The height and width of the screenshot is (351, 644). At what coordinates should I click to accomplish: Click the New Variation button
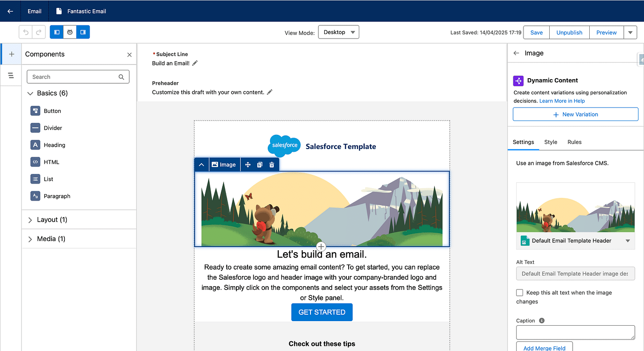pyautogui.click(x=575, y=114)
